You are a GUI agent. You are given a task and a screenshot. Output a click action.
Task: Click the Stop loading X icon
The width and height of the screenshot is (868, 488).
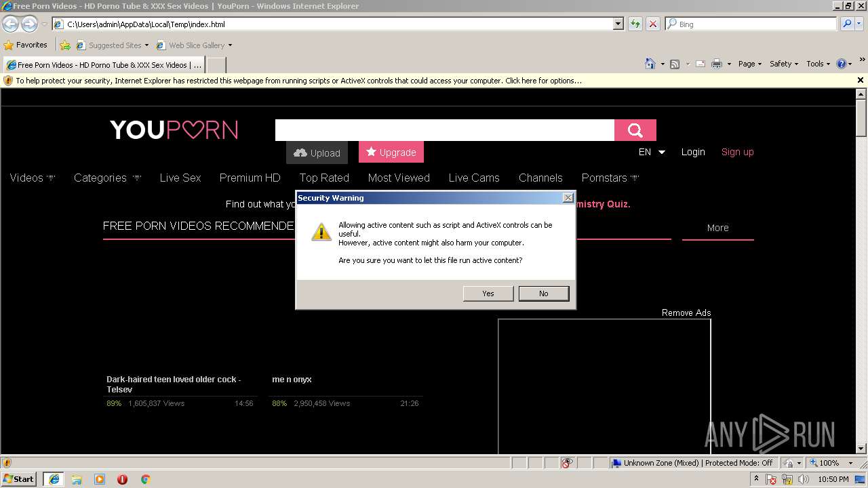(653, 24)
